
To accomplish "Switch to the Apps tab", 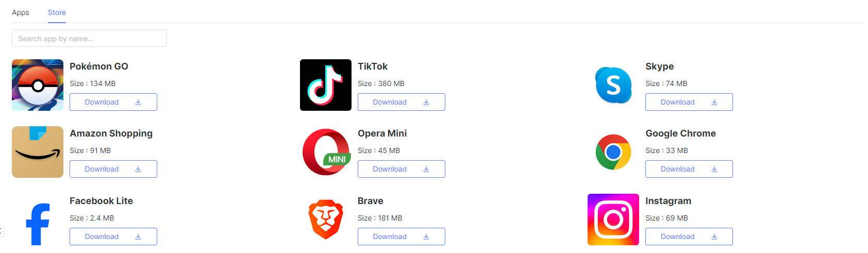I will click(x=21, y=12).
